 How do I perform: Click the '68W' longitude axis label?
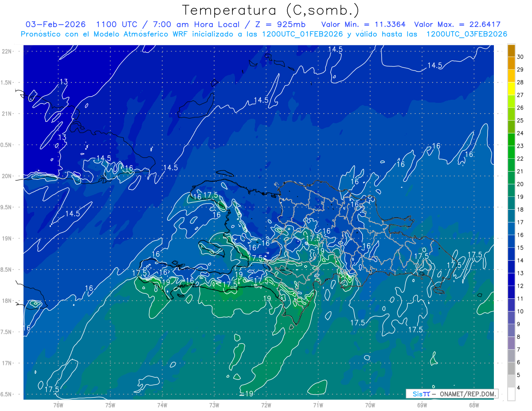[474, 405]
